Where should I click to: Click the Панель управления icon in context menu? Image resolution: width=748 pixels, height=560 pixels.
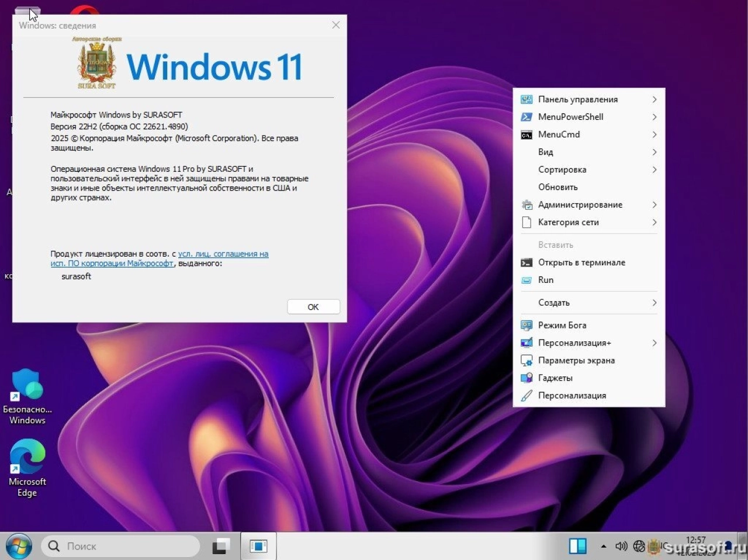tap(527, 99)
